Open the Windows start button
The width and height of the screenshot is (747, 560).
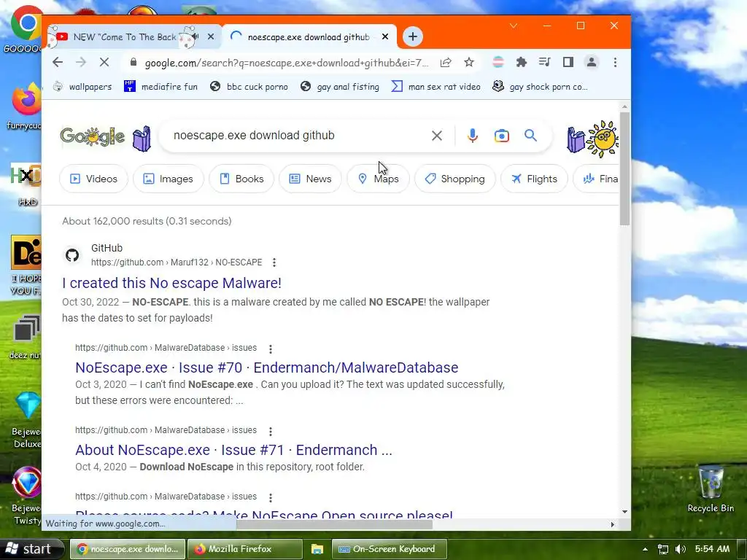31,549
